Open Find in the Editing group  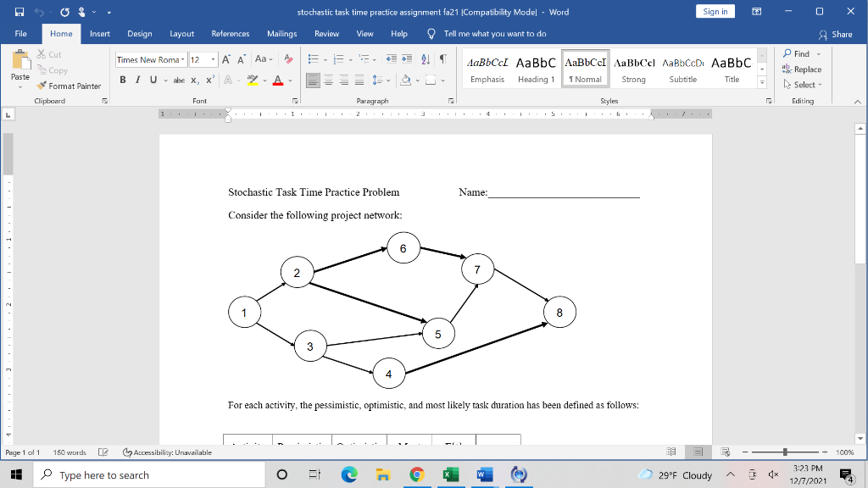pyautogui.click(x=800, y=53)
